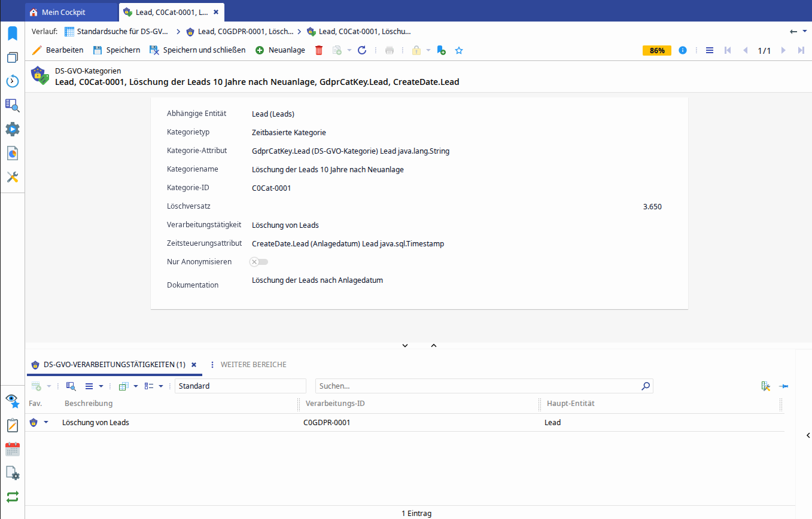
Task: Select the Standard view combo box
Action: click(241, 386)
